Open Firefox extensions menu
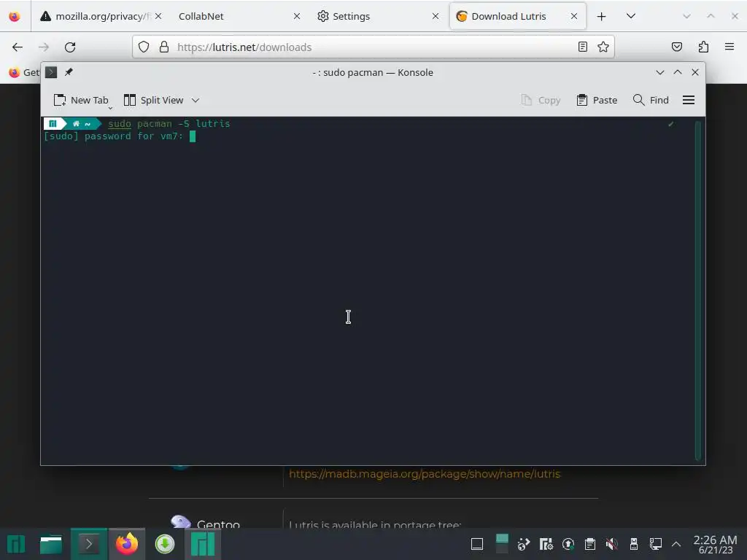Image resolution: width=747 pixels, height=560 pixels. tap(703, 47)
